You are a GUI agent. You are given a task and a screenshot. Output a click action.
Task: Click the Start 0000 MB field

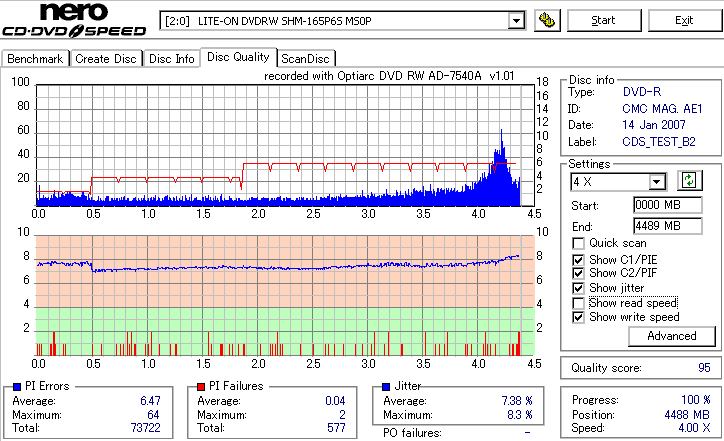pos(668,205)
